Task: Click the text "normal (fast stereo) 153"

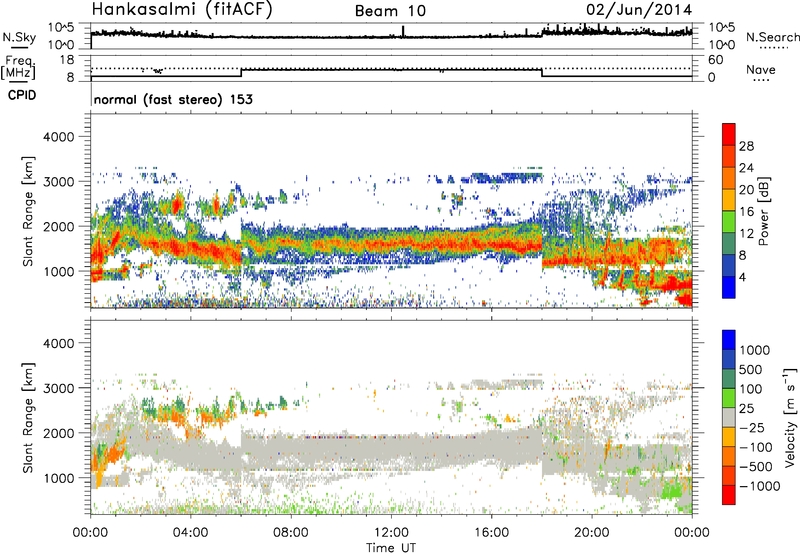Action: tap(173, 99)
